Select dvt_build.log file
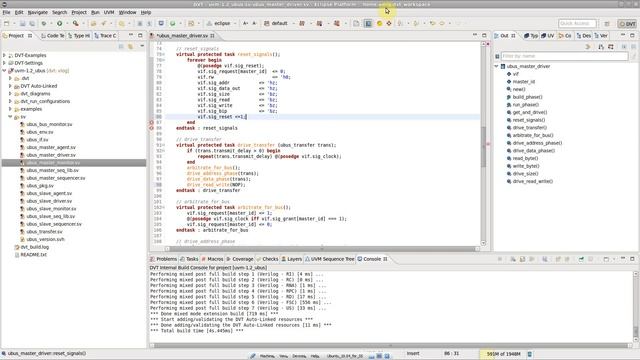Screen dimensions: 640x360 [x=34, y=247]
